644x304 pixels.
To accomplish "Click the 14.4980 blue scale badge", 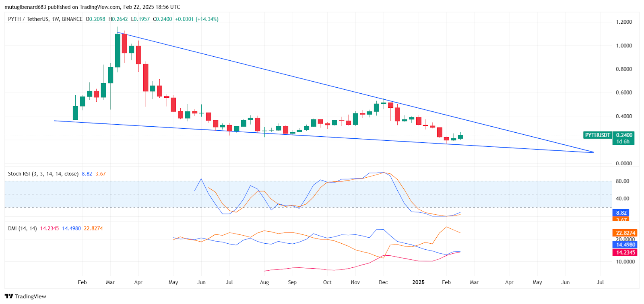I will click(x=625, y=244).
